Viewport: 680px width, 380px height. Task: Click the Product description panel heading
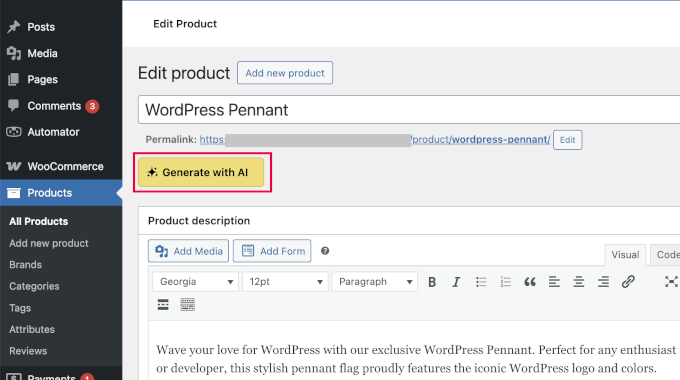199,221
